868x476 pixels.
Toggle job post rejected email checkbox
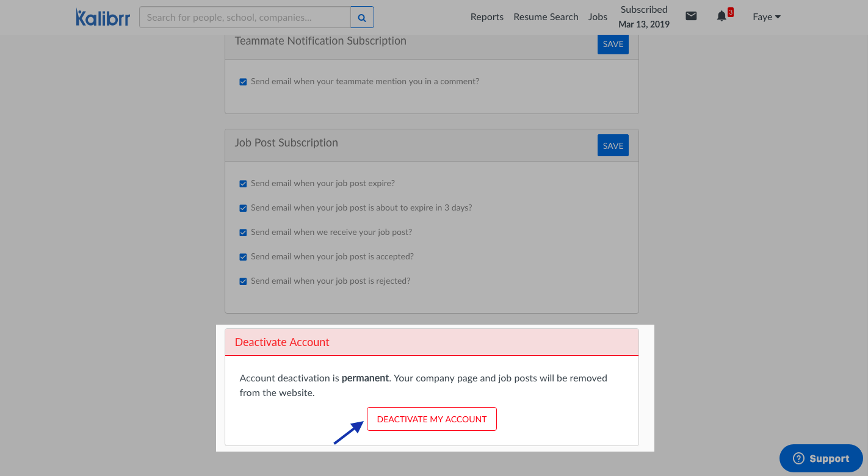[x=243, y=281]
